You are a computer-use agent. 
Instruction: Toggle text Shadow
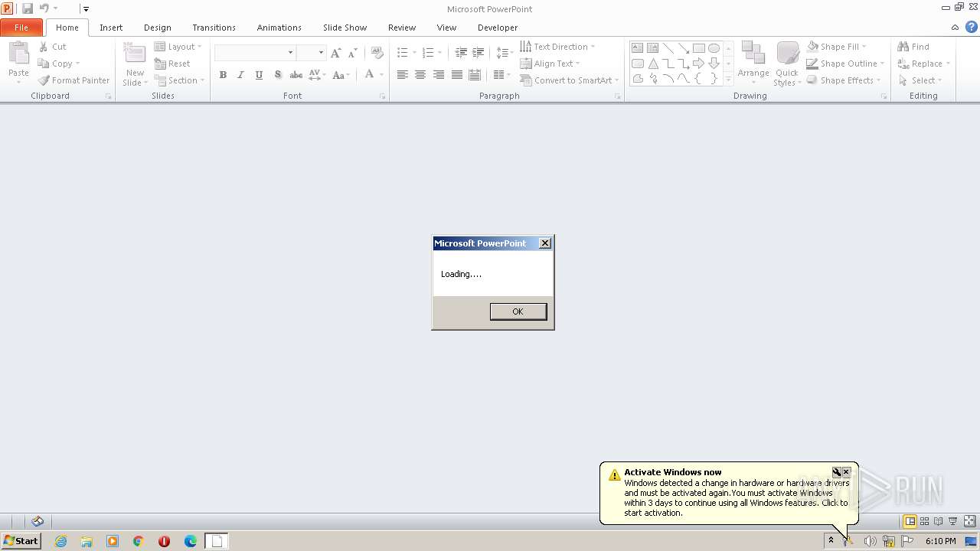click(x=277, y=75)
